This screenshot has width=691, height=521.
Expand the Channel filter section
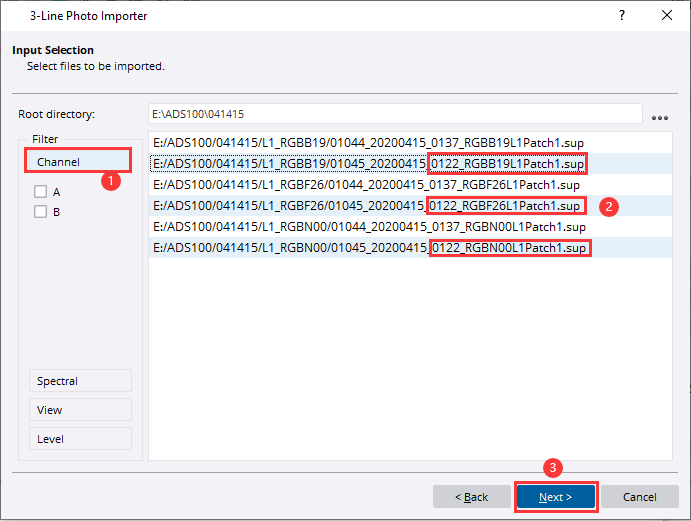(x=78, y=161)
